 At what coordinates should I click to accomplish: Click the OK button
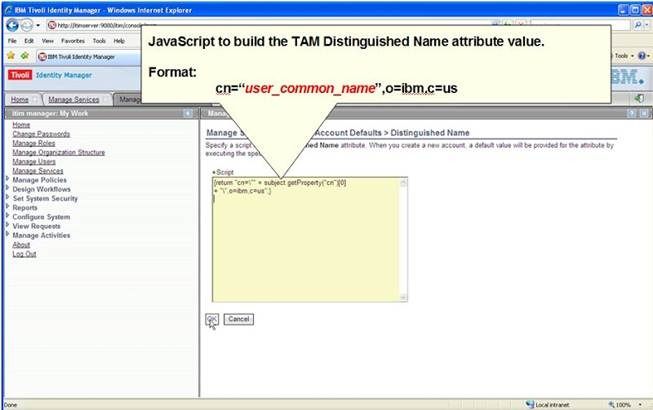(x=212, y=319)
